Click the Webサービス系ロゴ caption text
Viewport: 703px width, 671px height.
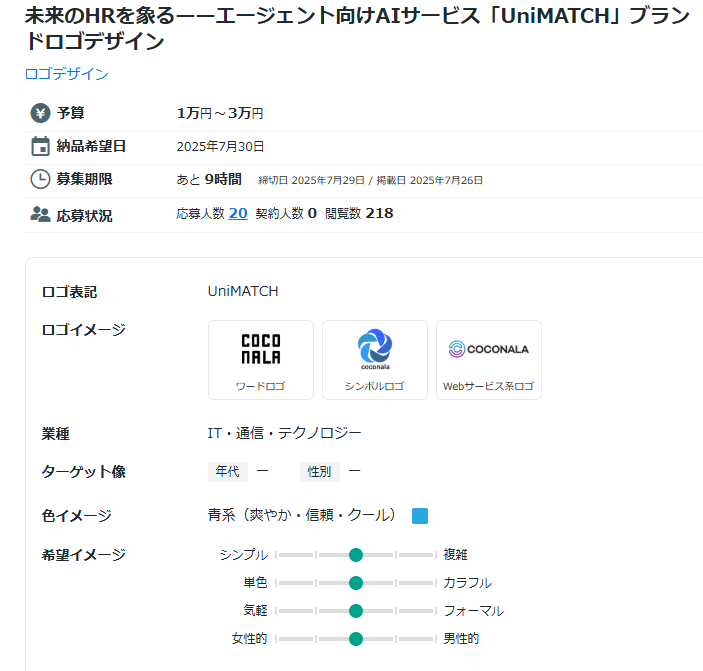pos(489,386)
